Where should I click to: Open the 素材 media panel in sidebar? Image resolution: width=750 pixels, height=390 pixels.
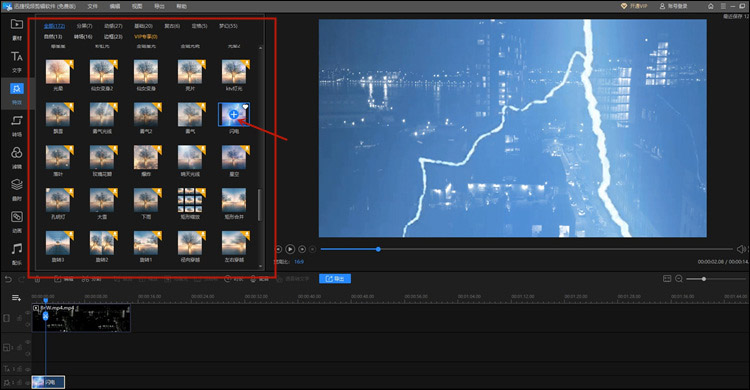coord(17,29)
